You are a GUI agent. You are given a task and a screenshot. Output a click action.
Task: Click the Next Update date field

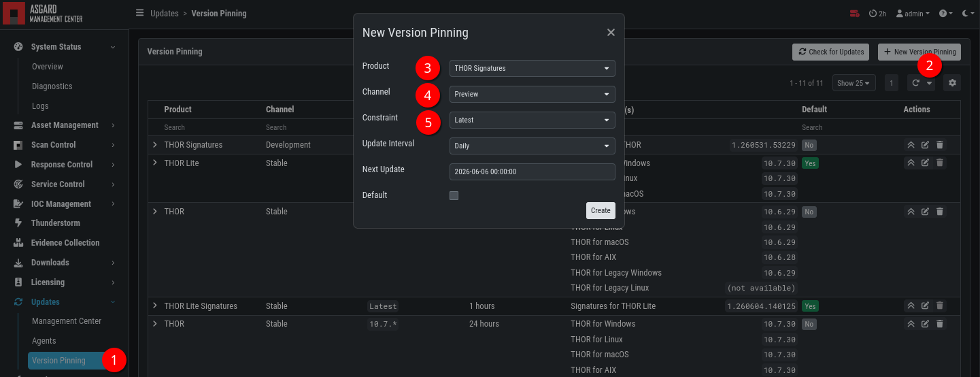532,171
